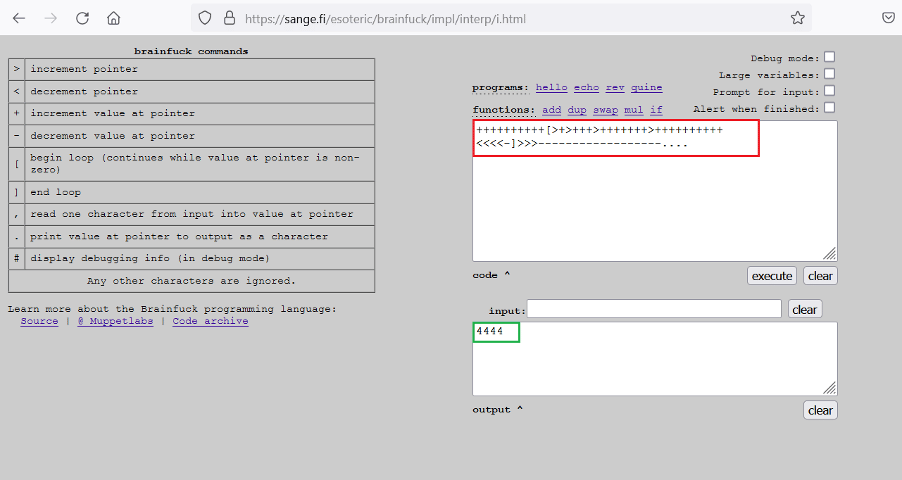Bookmark this page with star icon
Image resolution: width=902 pixels, height=480 pixels.
click(797, 18)
